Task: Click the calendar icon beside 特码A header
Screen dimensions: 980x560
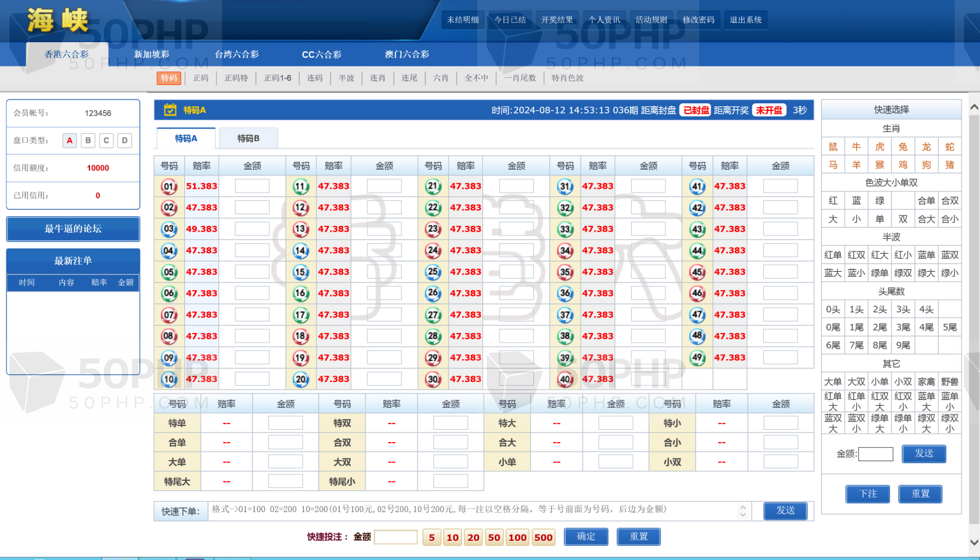Action: coord(170,110)
